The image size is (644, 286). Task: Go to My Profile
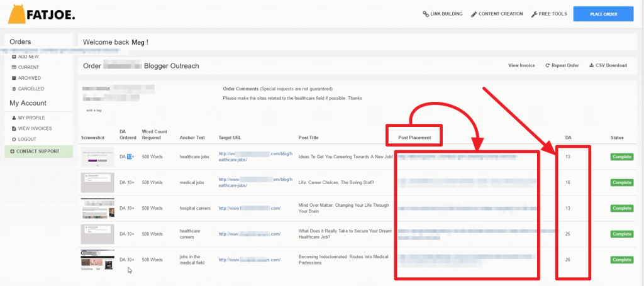[28, 118]
